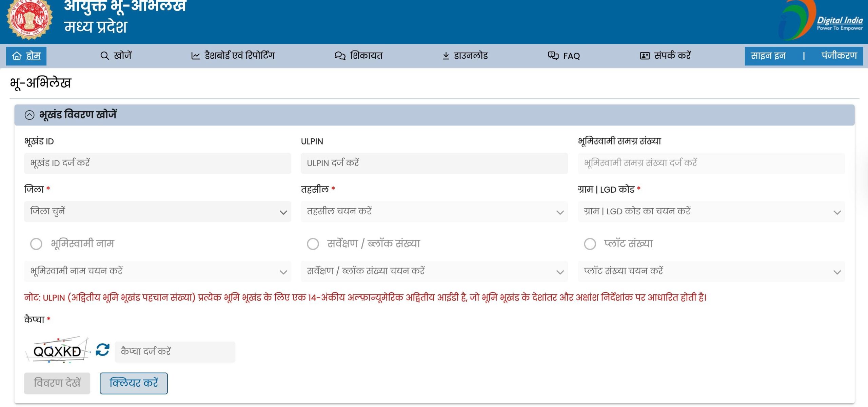868x407 pixels.
Task: Click the captcha refresh icon
Action: pyautogui.click(x=102, y=350)
